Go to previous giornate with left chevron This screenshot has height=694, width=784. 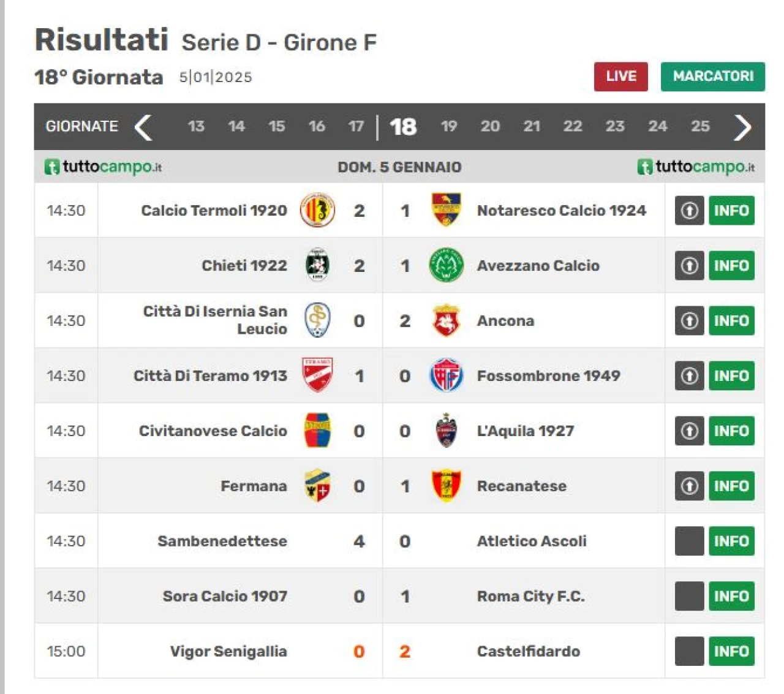pos(143,127)
